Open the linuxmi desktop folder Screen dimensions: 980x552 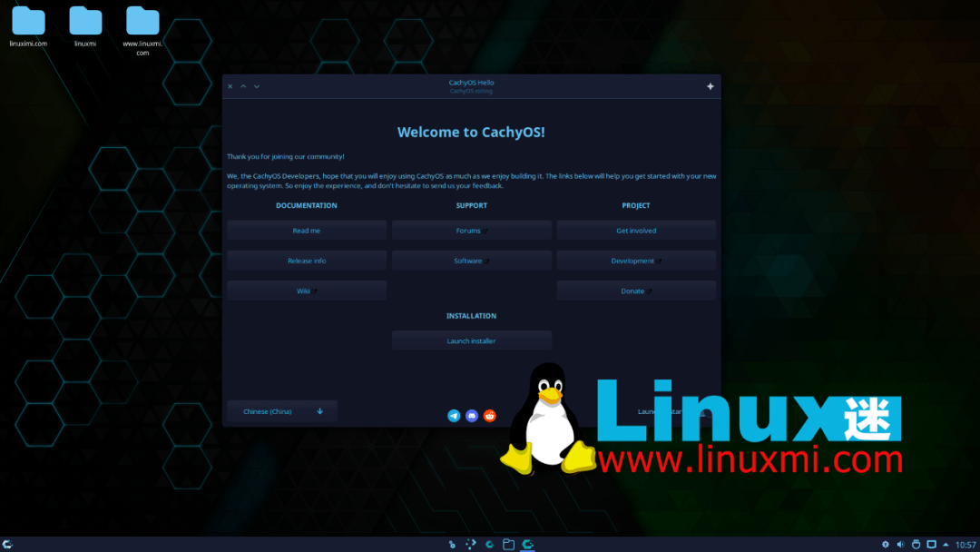tap(85, 20)
